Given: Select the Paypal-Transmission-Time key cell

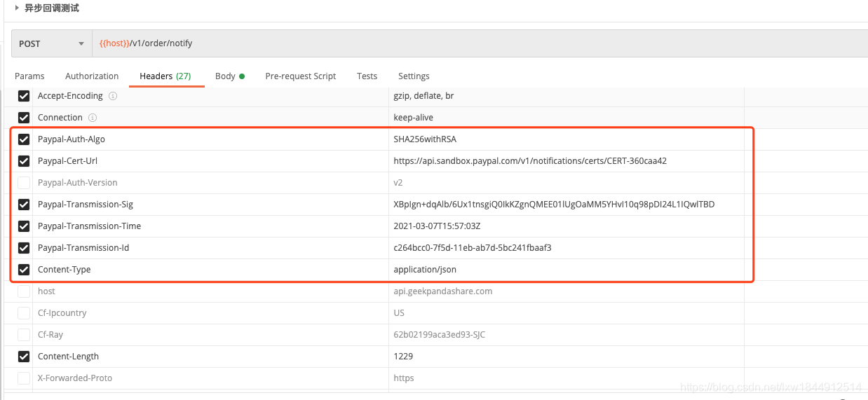Looking at the screenshot, I should coord(210,226).
